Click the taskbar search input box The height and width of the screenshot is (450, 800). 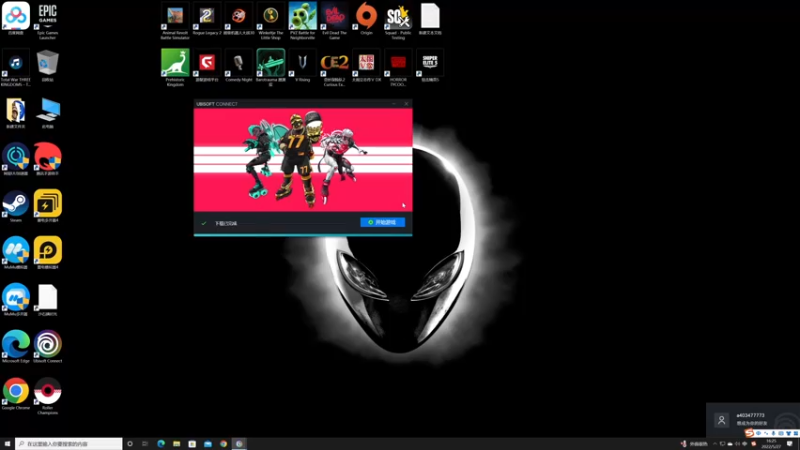pyautogui.click(x=69, y=444)
